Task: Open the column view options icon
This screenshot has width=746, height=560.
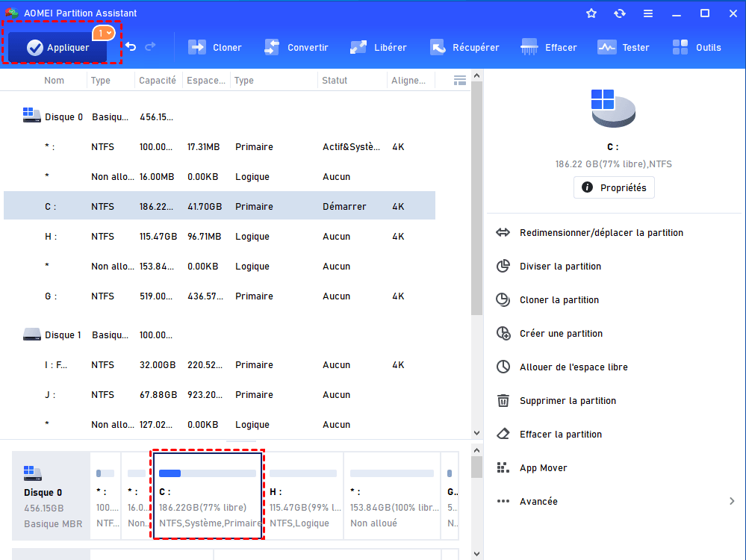Action: (459, 81)
